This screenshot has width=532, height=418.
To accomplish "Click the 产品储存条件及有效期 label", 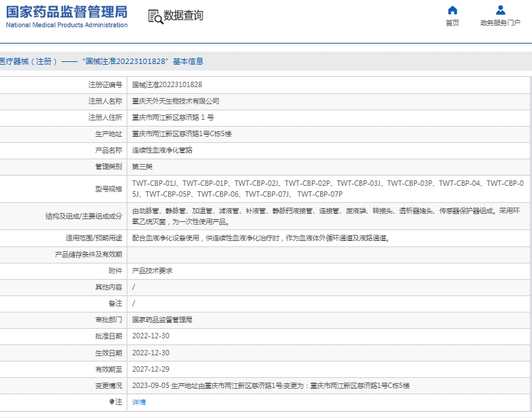I will pos(89,254).
